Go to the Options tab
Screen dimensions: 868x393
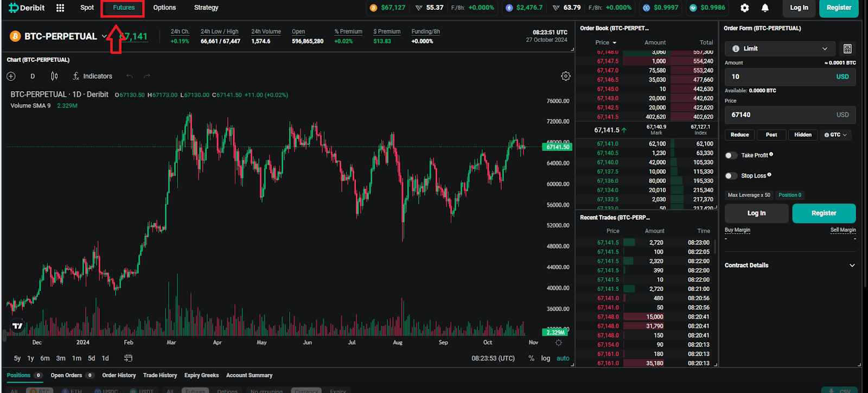164,8
